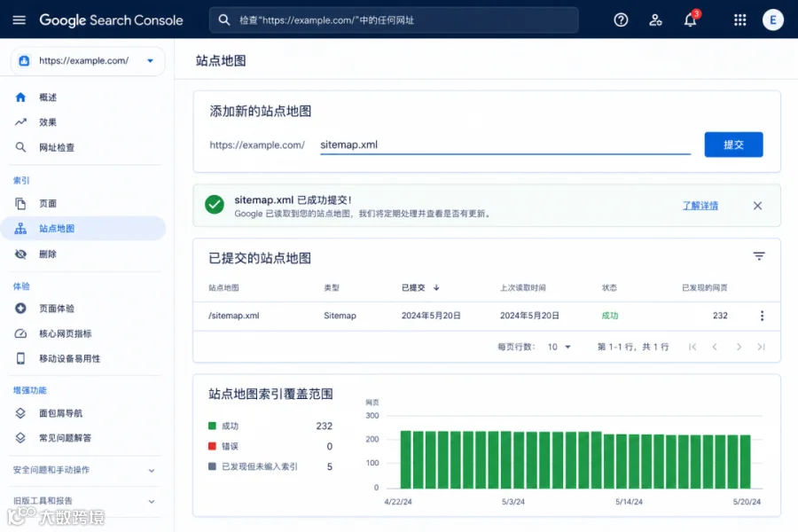Open 移动设备易用性 in the sidebar
The image size is (798, 532).
pos(70,358)
